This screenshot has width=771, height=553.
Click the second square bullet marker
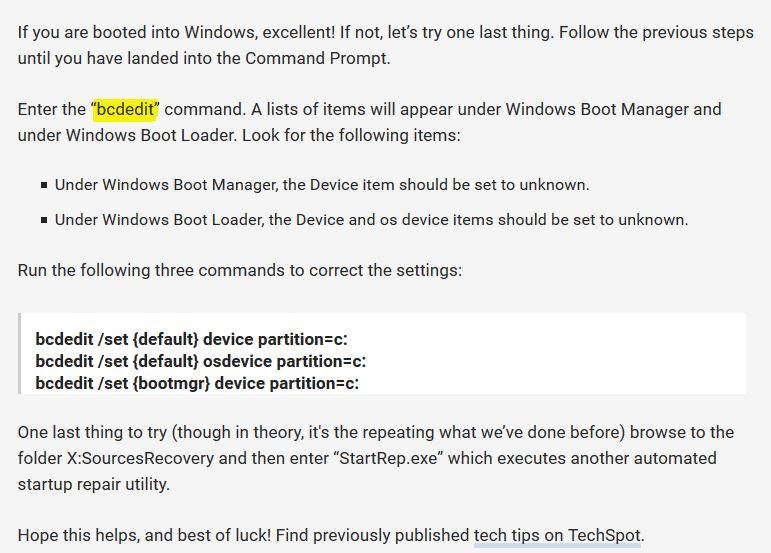[44, 220]
